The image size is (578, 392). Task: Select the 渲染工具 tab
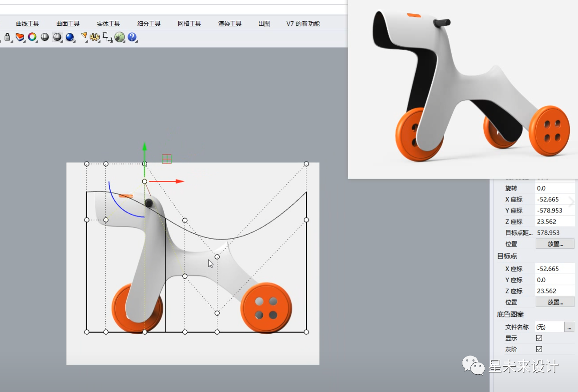coord(230,24)
